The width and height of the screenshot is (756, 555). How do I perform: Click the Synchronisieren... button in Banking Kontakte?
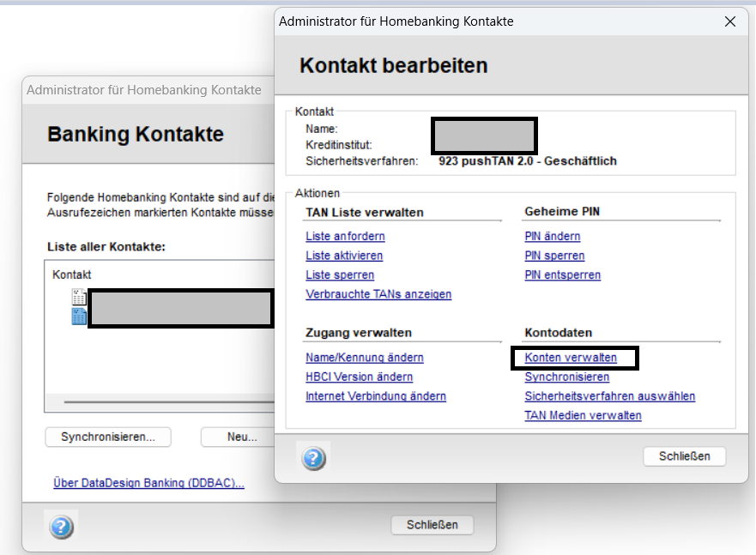click(108, 437)
